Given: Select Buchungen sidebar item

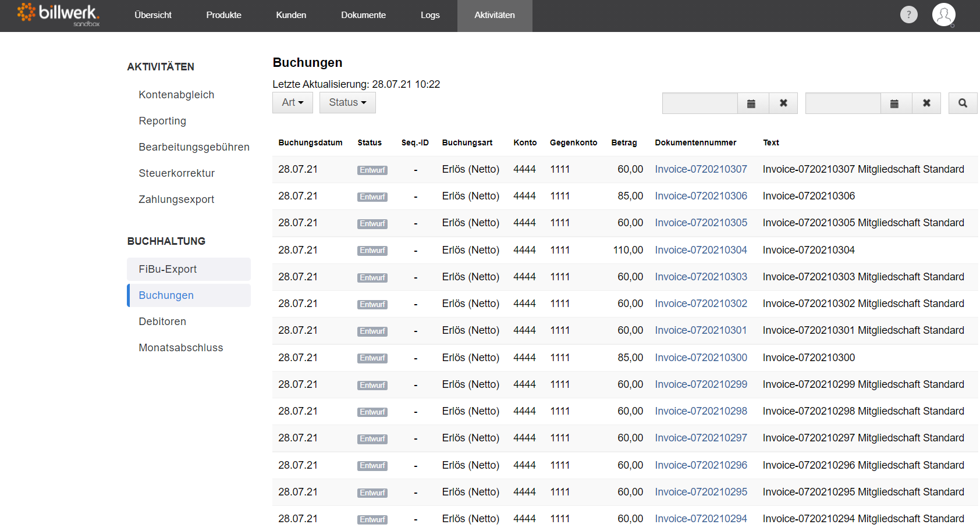Looking at the screenshot, I should click(189, 295).
